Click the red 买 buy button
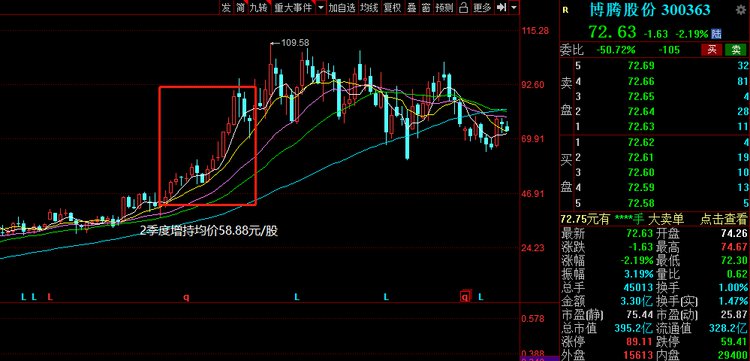The image size is (750, 361). pyautogui.click(x=712, y=50)
